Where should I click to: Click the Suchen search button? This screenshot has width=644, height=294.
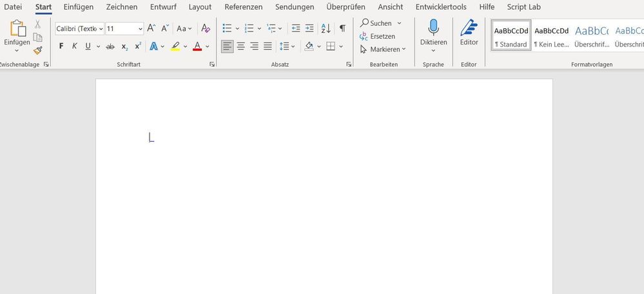click(x=376, y=23)
